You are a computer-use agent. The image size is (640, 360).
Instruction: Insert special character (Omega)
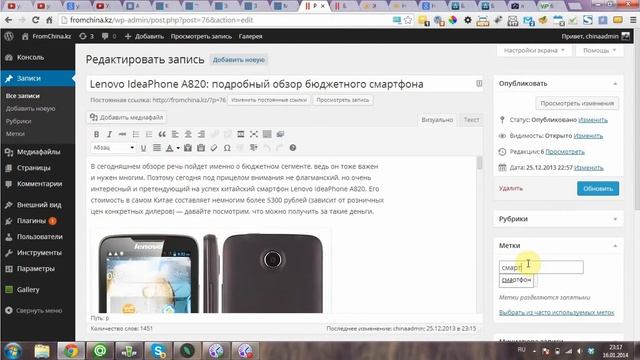tap(227, 148)
